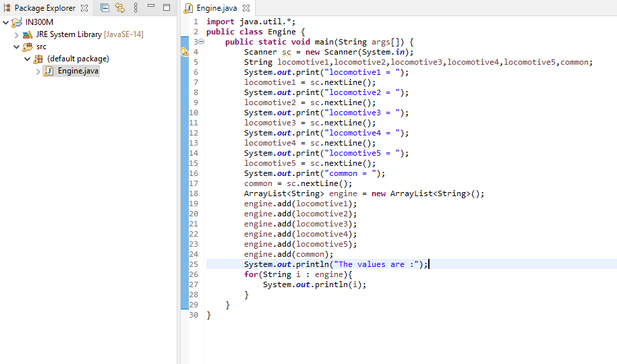Click line number 1 in gutter
Image resolution: width=617 pixels, height=364 pixels.
click(196, 22)
